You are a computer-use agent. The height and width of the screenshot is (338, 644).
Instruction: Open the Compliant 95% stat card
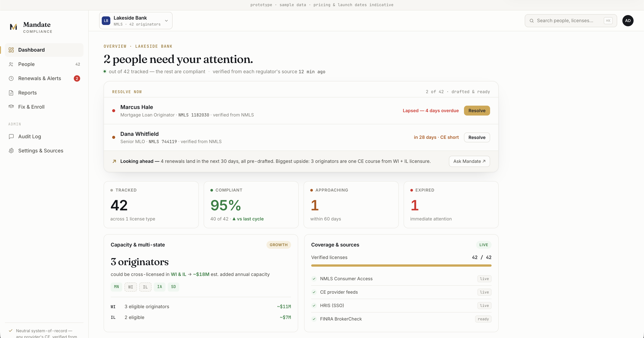point(251,205)
